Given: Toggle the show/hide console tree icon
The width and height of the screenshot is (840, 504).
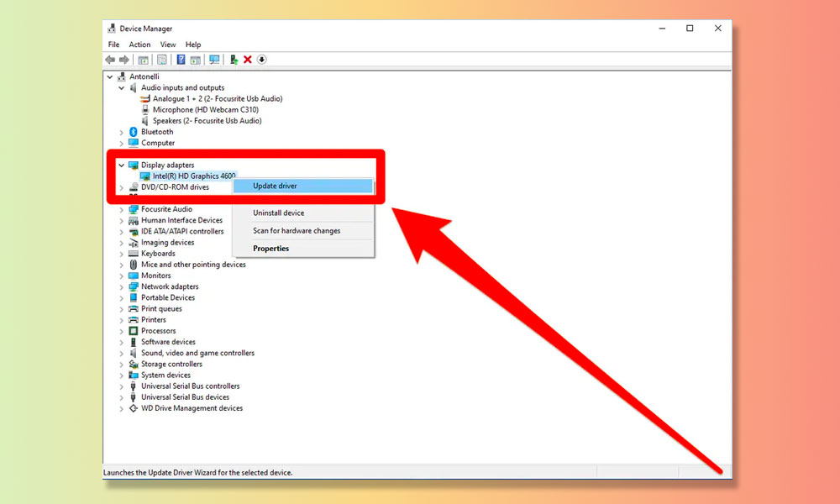Looking at the screenshot, I should point(143,60).
